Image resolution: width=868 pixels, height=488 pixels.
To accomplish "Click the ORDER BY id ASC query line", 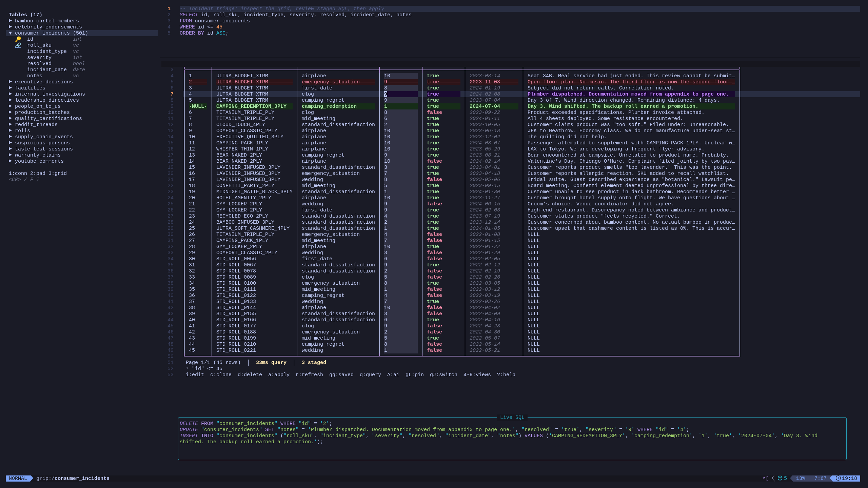I will pos(204,33).
